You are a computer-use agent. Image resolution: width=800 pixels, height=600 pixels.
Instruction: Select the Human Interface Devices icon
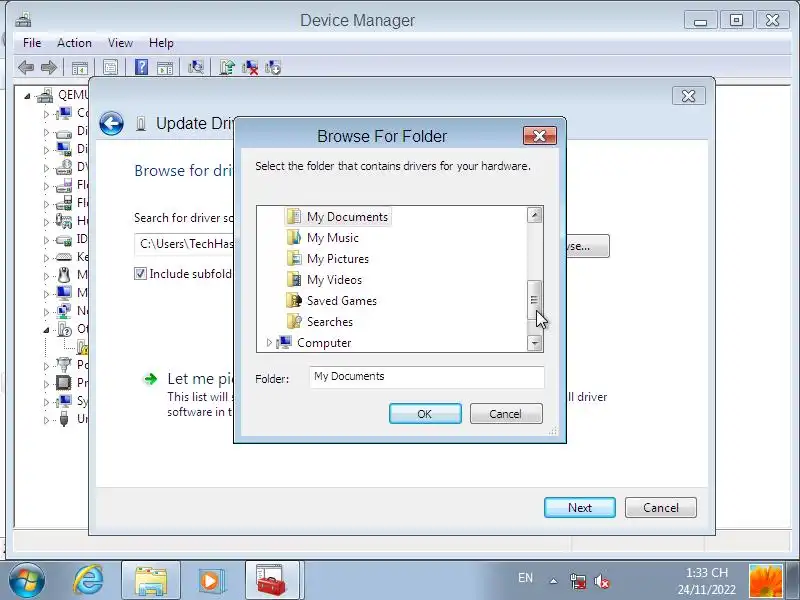point(64,221)
